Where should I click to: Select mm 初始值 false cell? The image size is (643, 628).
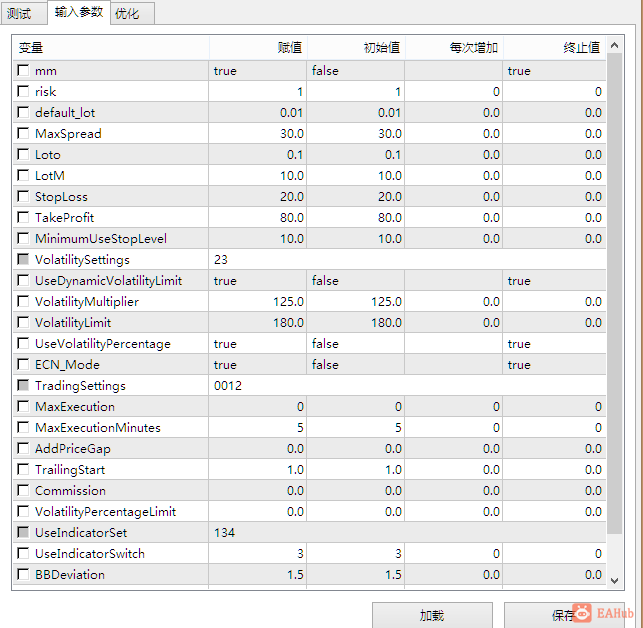[x=356, y=71]
